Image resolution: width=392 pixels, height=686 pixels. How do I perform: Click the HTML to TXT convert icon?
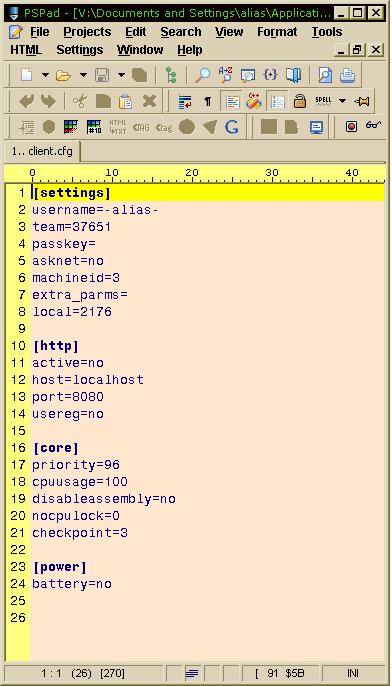tap(117, 127)
